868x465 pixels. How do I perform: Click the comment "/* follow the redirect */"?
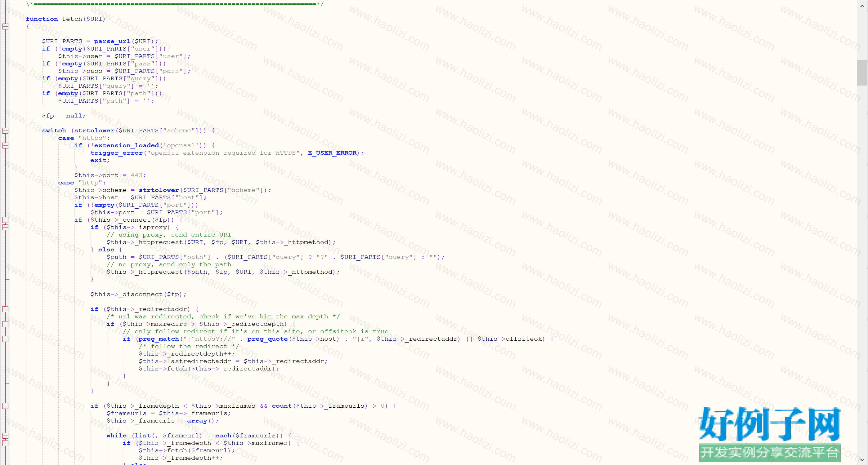[x=189, y=346]
